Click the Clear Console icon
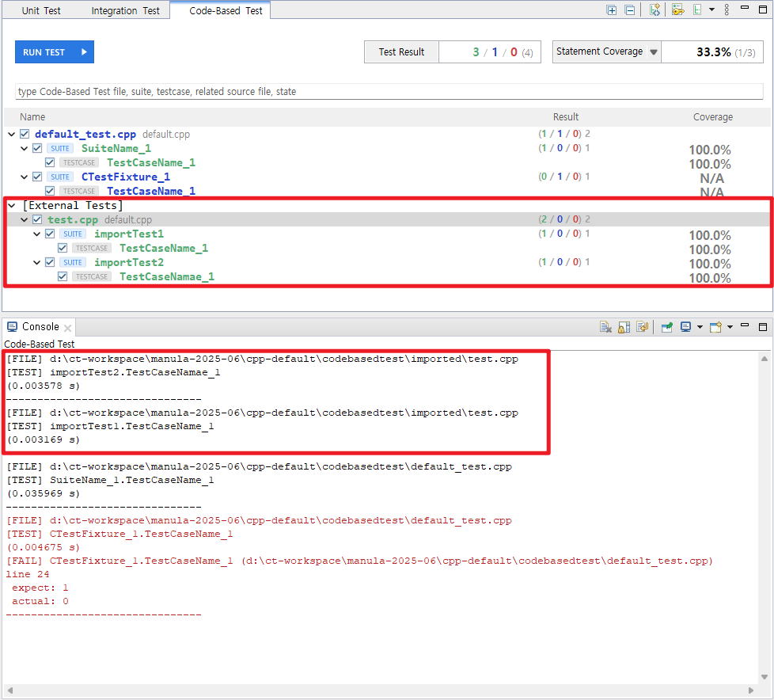The height and width of the screenshot is (700, 774). point(605,327)
